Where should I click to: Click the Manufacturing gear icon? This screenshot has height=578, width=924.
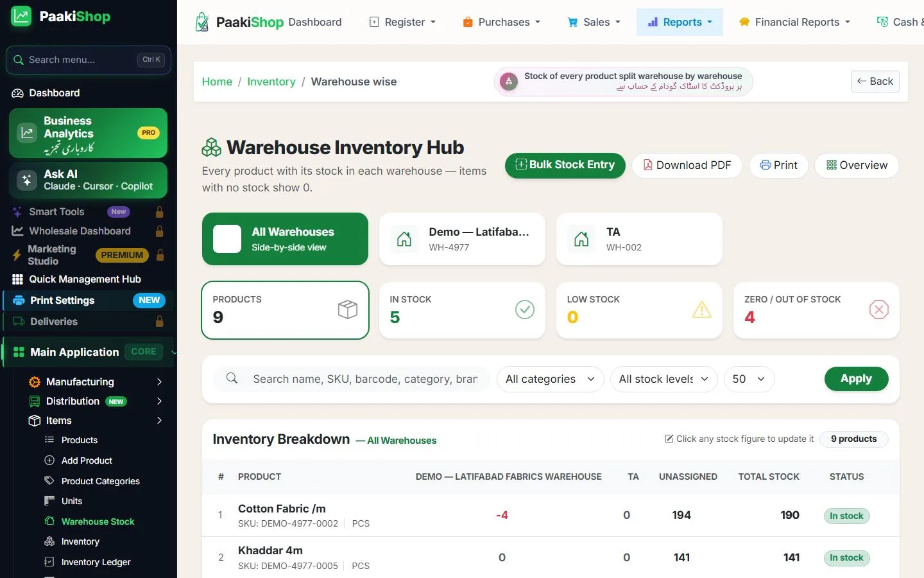(x=35, y=382)
